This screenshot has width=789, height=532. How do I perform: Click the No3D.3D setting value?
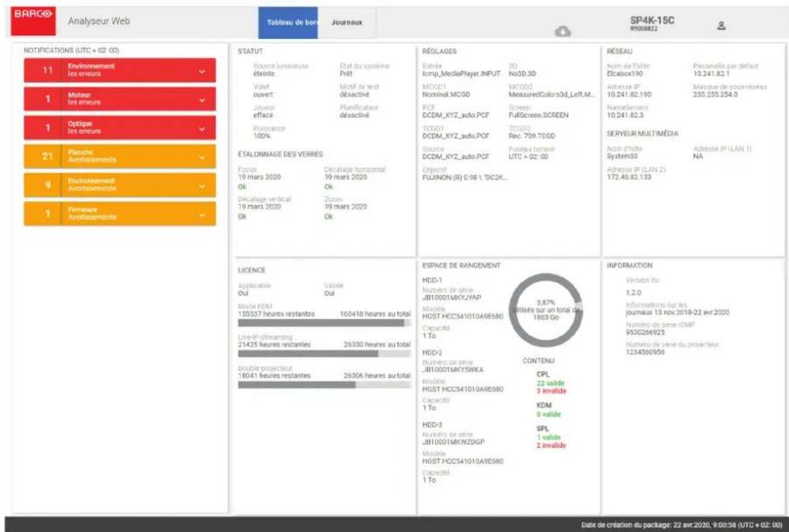point(522,73)
